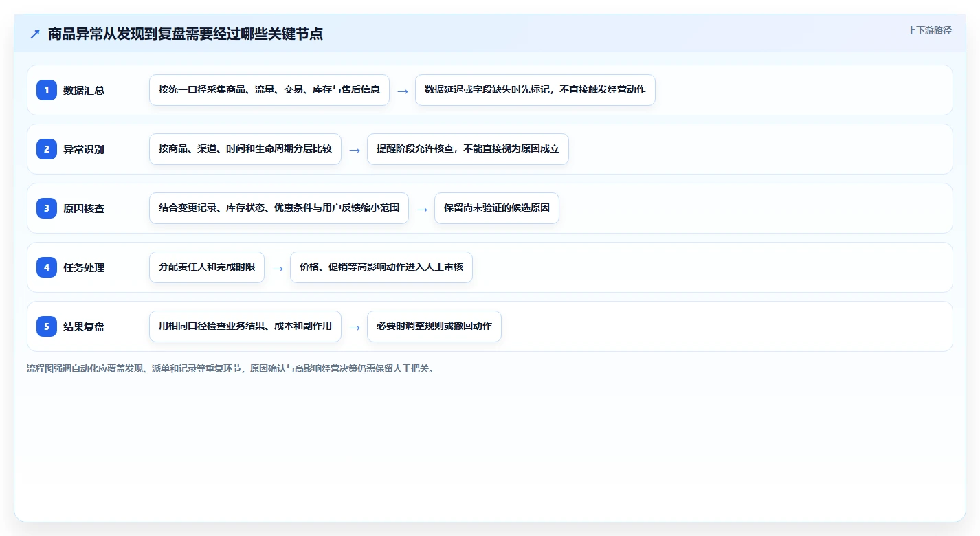The height and width of the screenshot is (536, 980).
Task: Choose the 价格、促销等高影响动作进入人工审核 node
Action: [381, 267]
